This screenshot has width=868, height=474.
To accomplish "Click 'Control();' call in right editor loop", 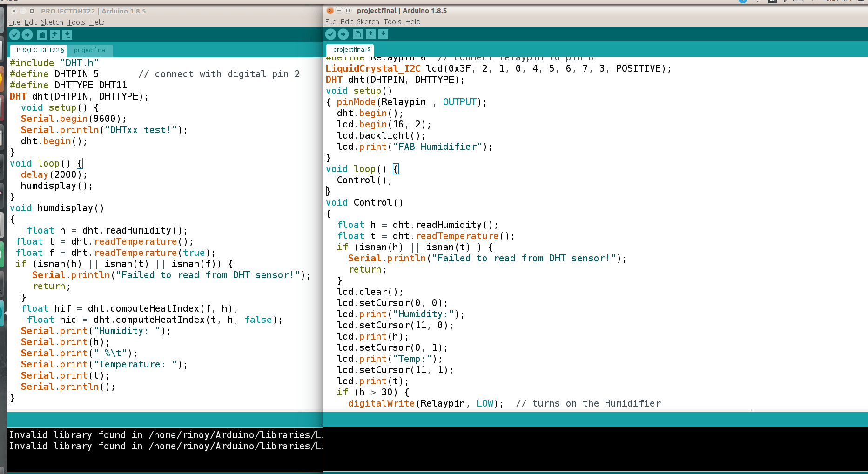I will coord(364,180).
